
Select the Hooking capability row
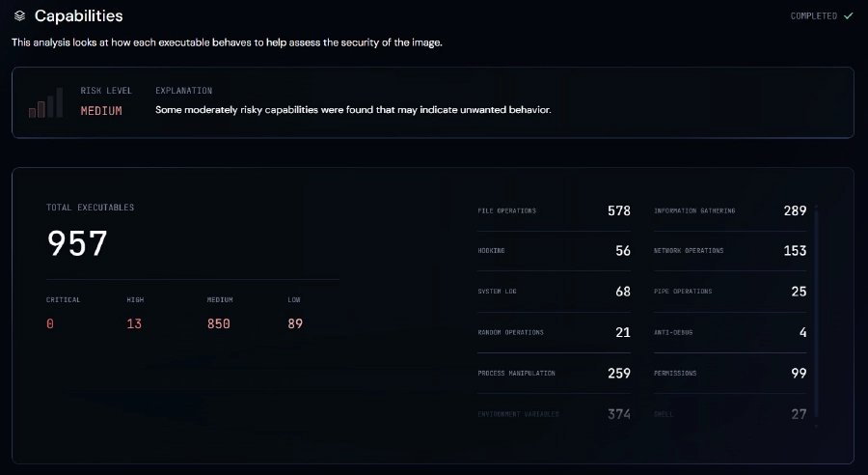(x=555, y=250)
